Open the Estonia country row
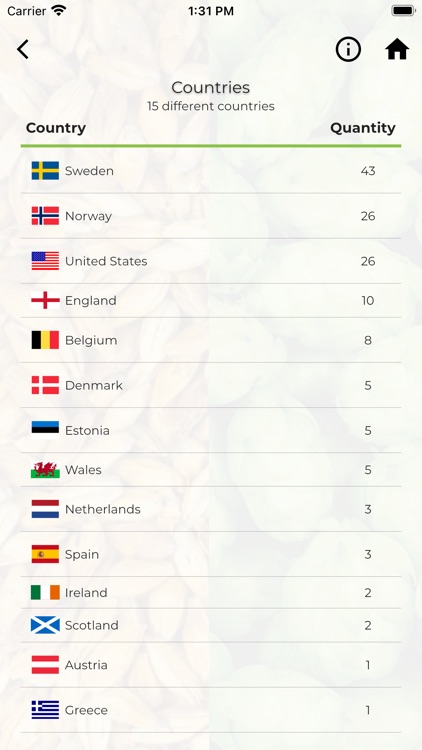Screen dimensions: 422x750 click(211, 430)
